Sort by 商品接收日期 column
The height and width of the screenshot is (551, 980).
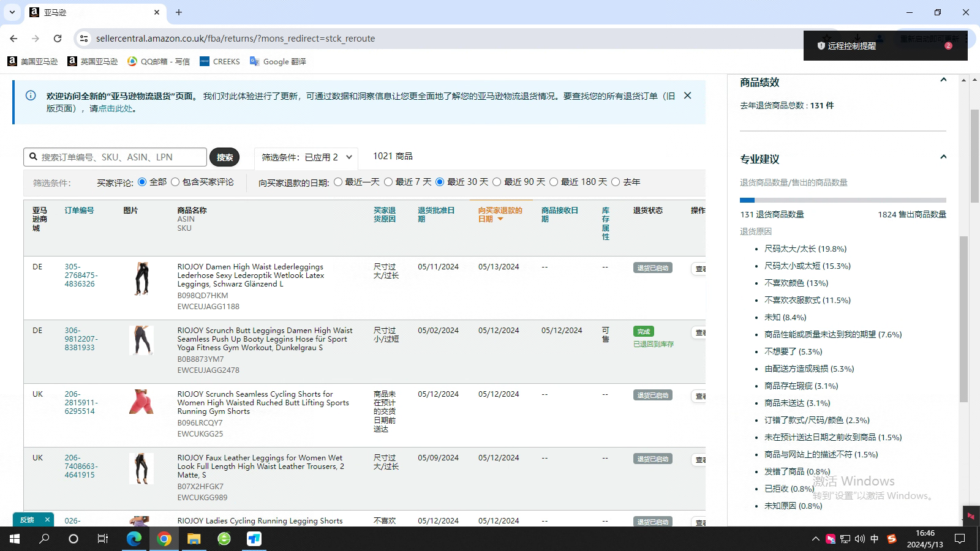tap(560, 214)
